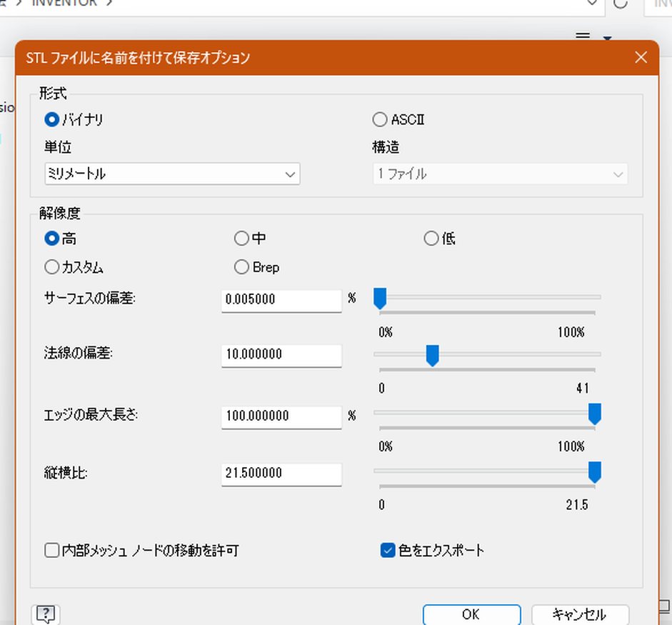Click the エッジの最大長さ value field
Viewport: 672px width, 625px height.
coord(281,416)
